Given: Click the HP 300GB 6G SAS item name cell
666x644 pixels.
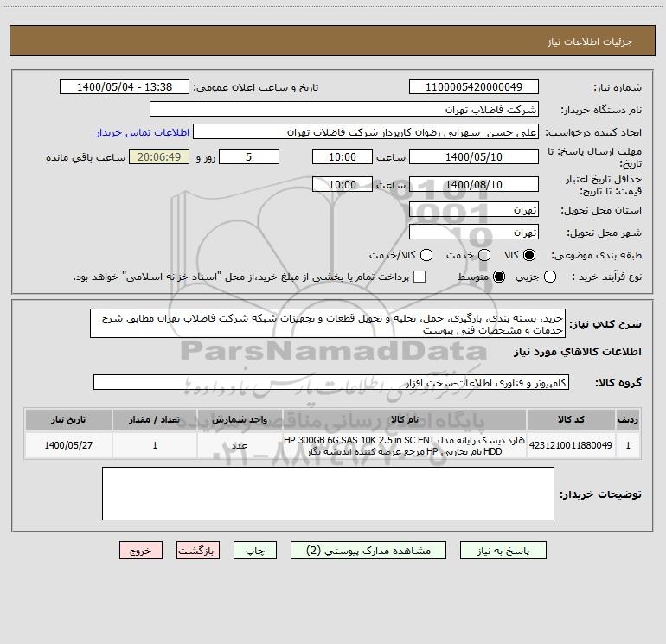Looking at the screenshot, I should point(405,445).
